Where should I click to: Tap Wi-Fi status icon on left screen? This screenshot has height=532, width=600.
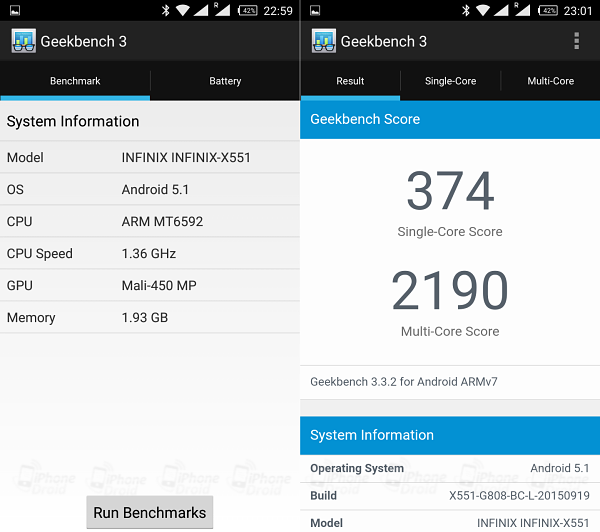point(183,10)
